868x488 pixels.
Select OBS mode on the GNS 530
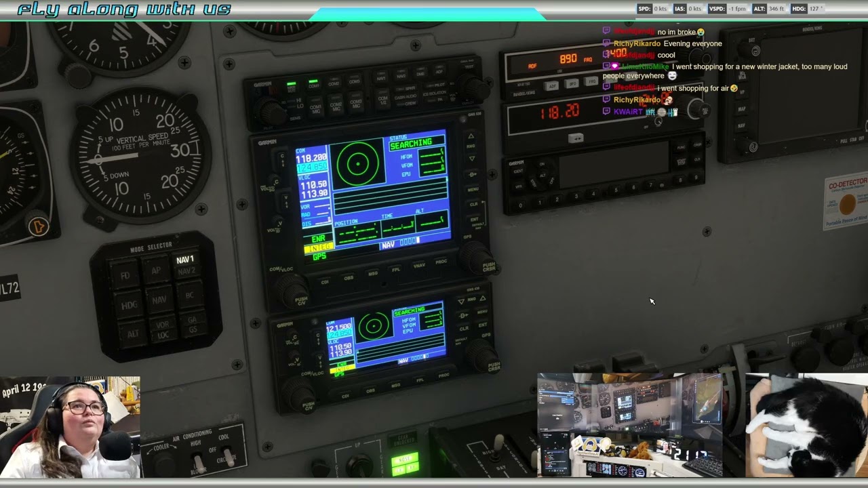tap(349, 278)
